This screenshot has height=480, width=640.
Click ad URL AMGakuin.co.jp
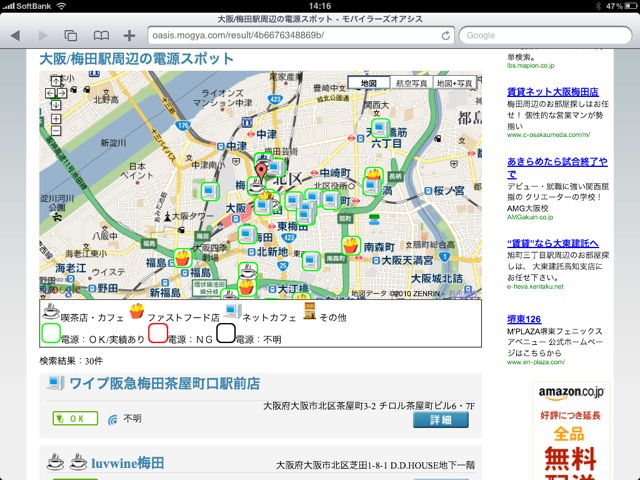pos(530,217)
